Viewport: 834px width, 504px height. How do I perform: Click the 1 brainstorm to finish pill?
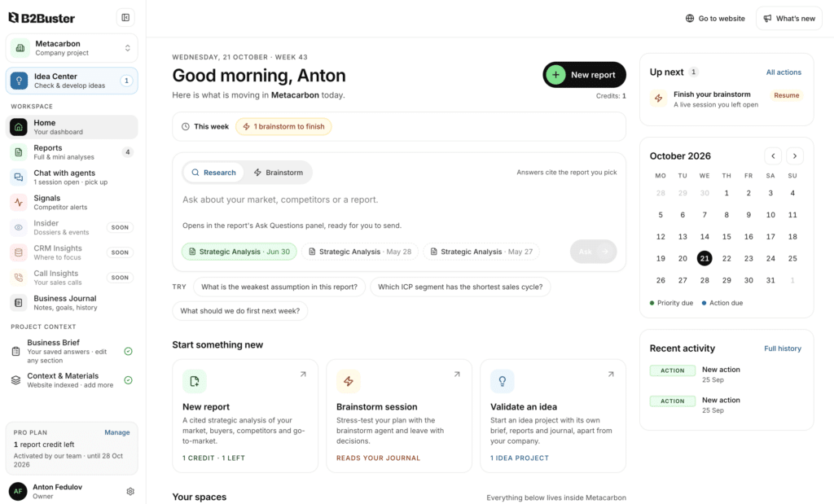pyautogui.click(x=283, y=126)
